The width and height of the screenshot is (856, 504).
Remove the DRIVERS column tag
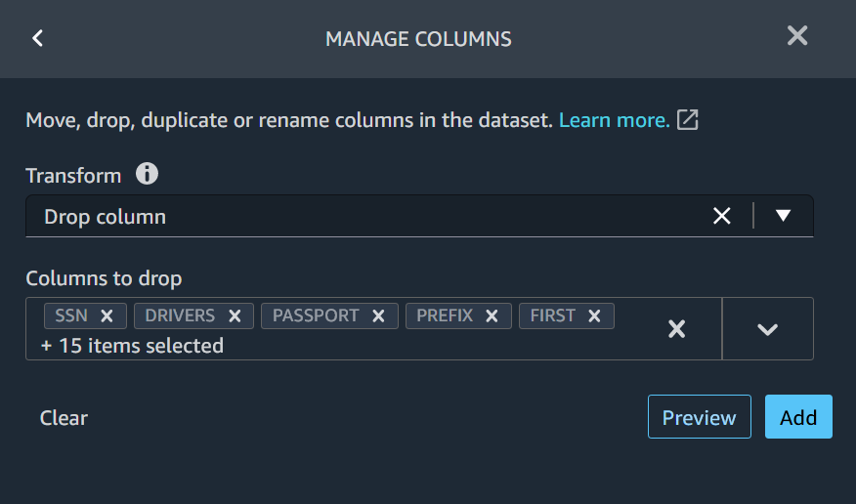tap(235, 315)
